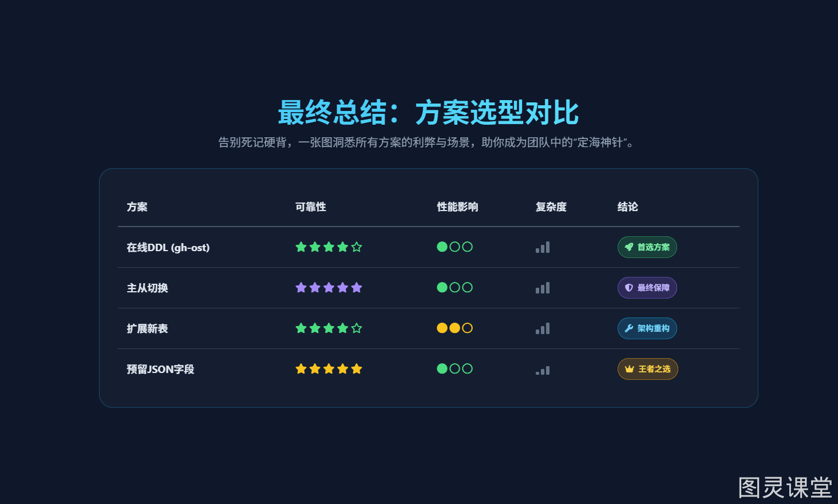838x504 pixels.
Task: Click the 王者之选 badge button
Action: [648, 369]
